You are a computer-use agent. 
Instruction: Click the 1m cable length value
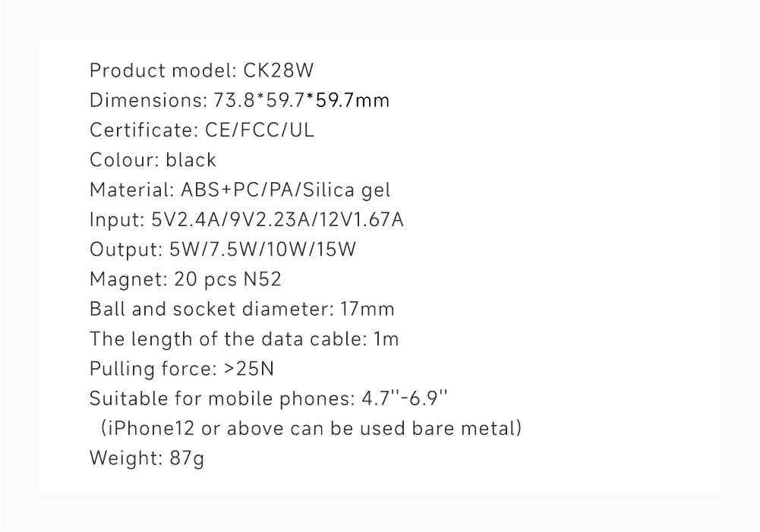click(x=386, y=339)
